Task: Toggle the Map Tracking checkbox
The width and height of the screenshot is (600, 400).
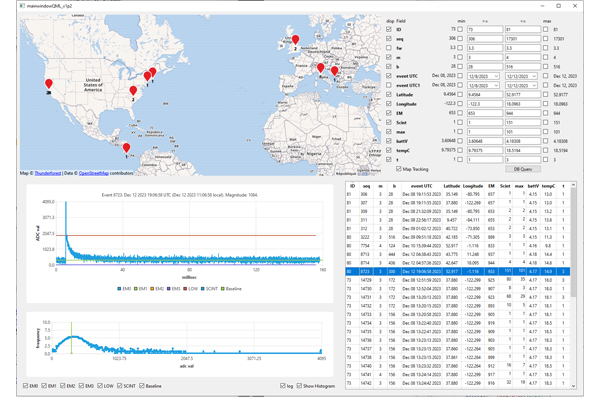Action: tap(399, 169)
